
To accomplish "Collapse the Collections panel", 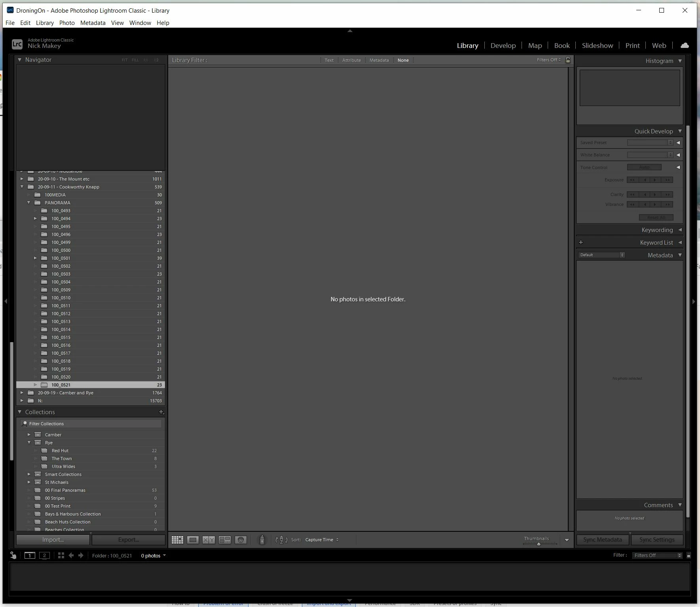I will tap(19, 412).
